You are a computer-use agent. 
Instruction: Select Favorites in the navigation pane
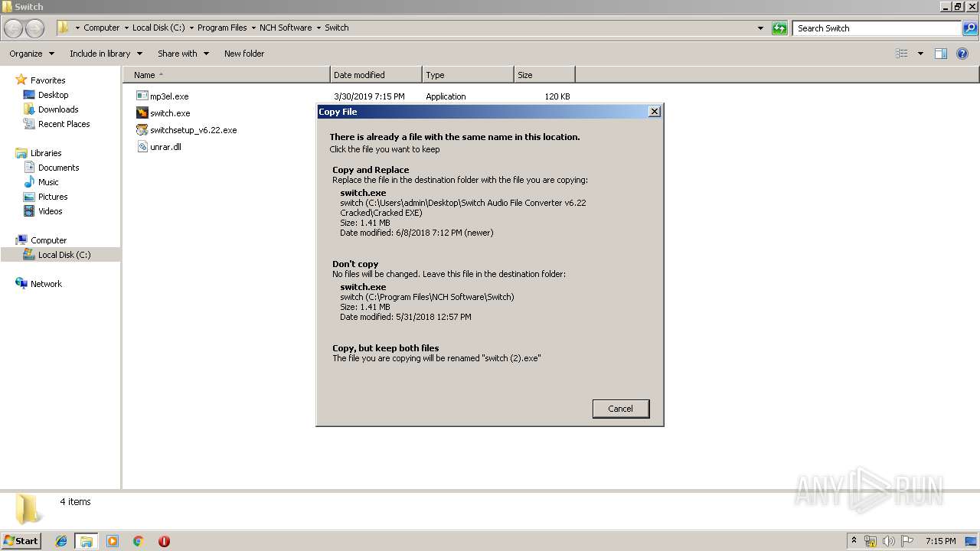[47, 80]
